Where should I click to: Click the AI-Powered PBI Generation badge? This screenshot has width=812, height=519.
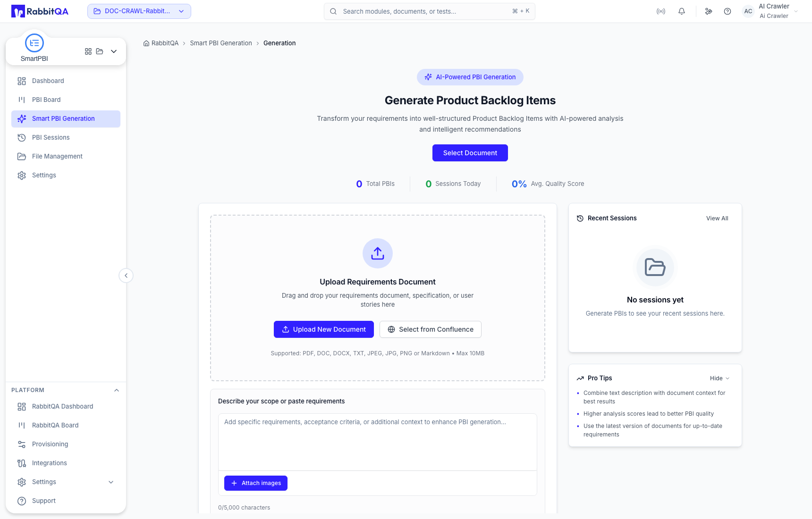470,77
